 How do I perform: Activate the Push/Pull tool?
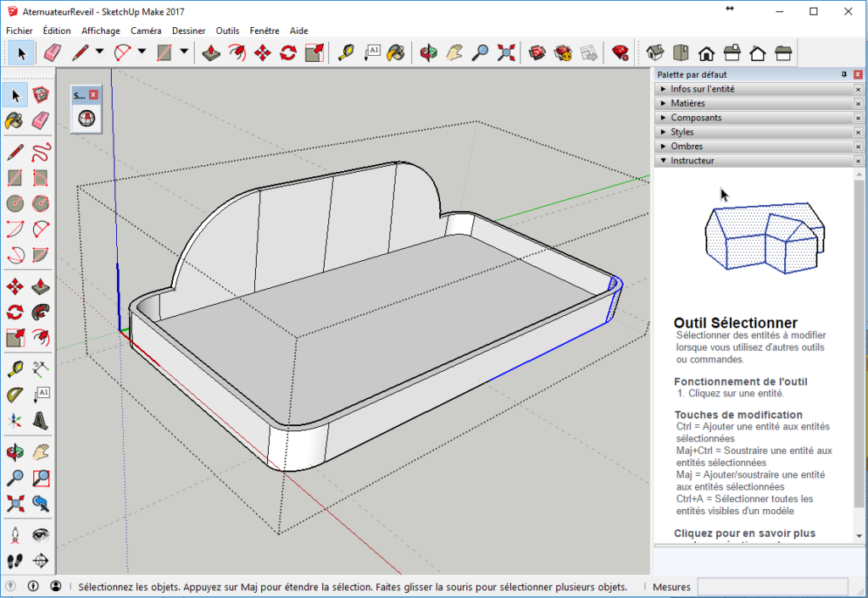tap(210, 53)
